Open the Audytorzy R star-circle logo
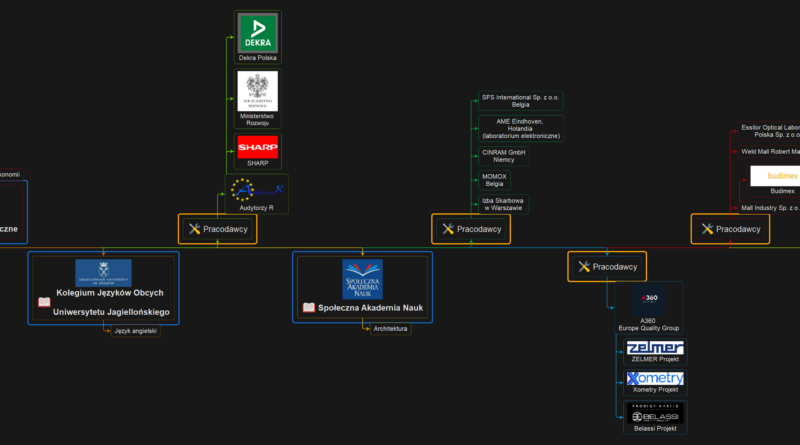This screenshot has width=800, height=445. [x=257, y=190]
